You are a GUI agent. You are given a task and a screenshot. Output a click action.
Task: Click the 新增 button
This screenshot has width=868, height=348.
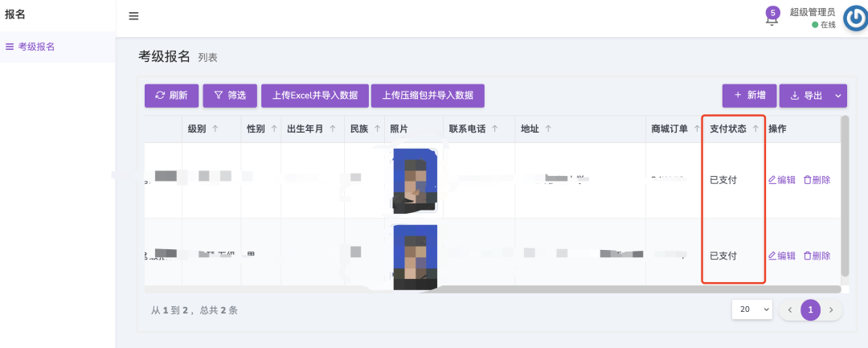[x=748, y=96]
